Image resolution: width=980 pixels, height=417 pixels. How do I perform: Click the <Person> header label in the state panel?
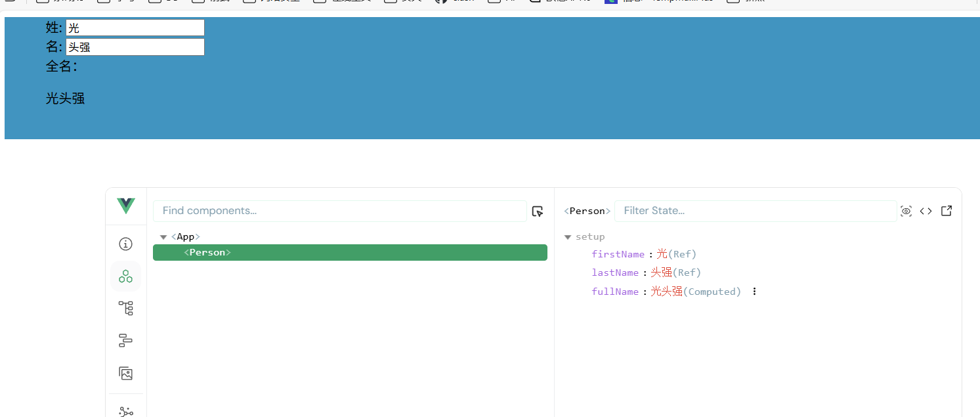coord(587,211)
